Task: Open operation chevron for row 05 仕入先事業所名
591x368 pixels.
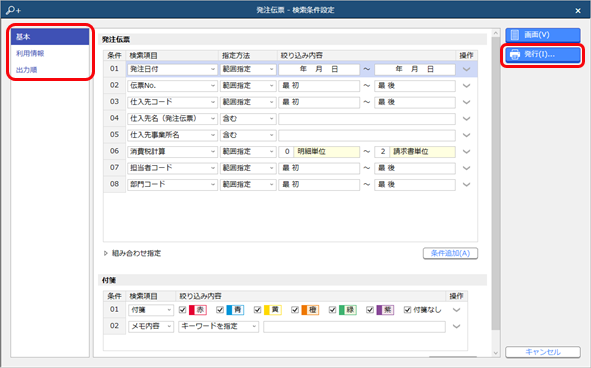Action: (466, 135)
